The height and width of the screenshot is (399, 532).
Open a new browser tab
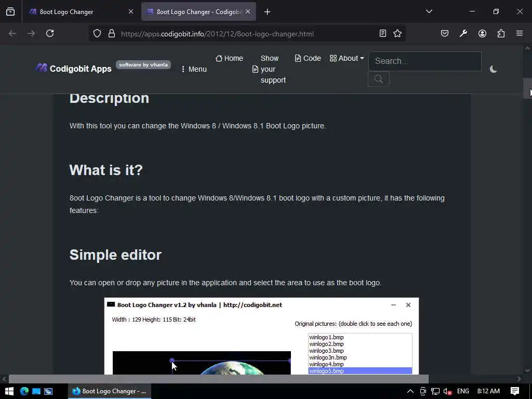tap(268, 12)
